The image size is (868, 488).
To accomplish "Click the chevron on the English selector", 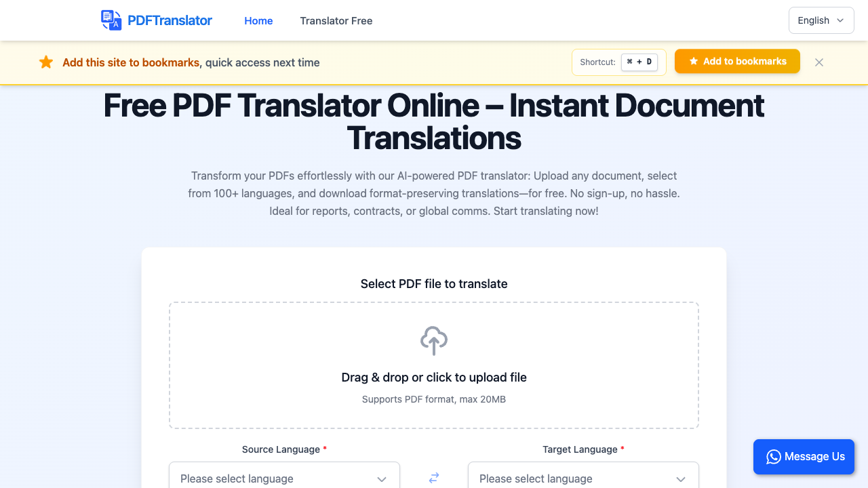I will coord(840,20).
